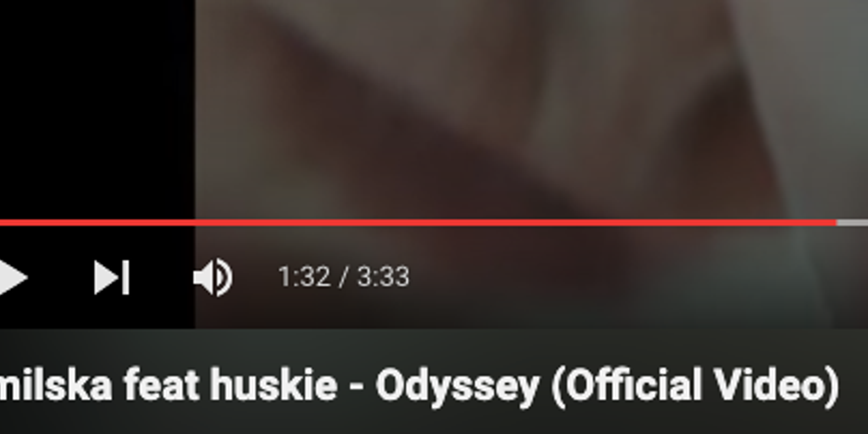
Task: Click the word huskie in the title
Action: [273, 385]
